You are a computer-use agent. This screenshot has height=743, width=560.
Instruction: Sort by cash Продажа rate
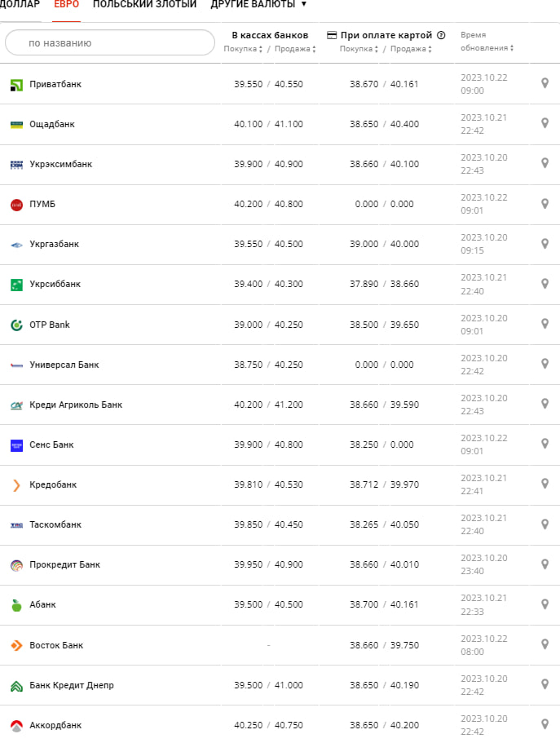295,49
